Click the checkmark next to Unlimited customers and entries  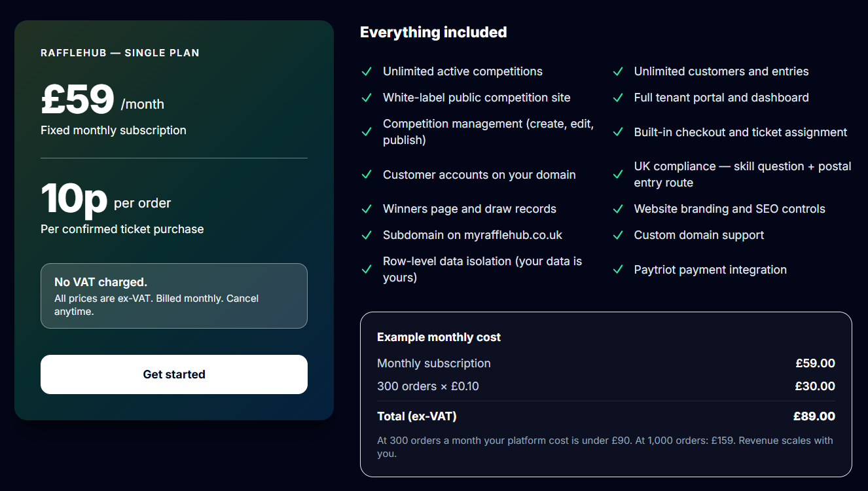[618, 71]
